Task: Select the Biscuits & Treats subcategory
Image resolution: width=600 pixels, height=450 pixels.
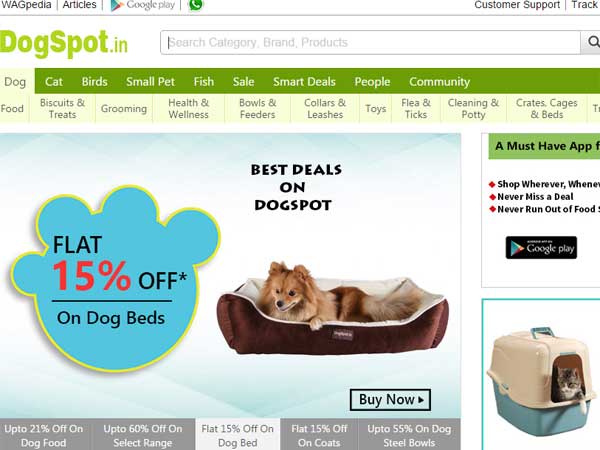Action: click(x=62, y=109)
